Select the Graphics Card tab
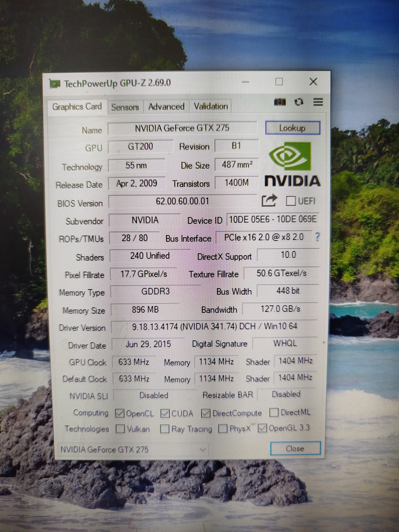Image resolution: width=399 pixels, height=532 pixels. click(x=77, y=107)
